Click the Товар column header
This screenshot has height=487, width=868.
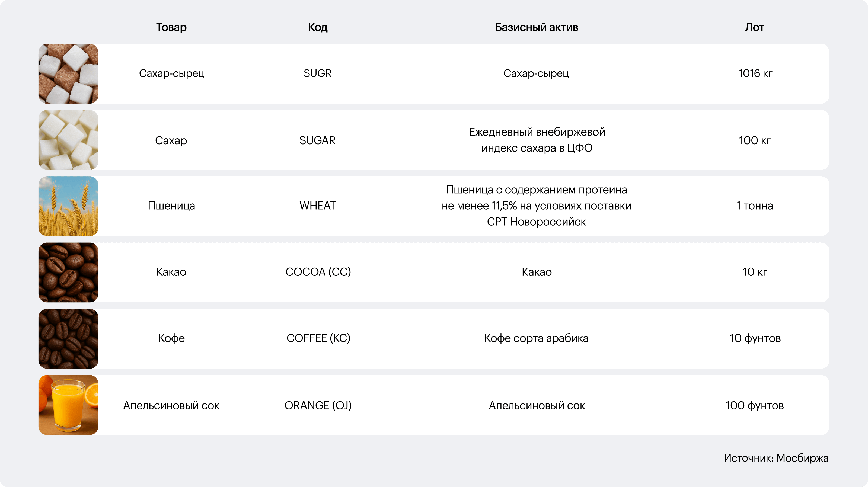[x=171, y=27]
